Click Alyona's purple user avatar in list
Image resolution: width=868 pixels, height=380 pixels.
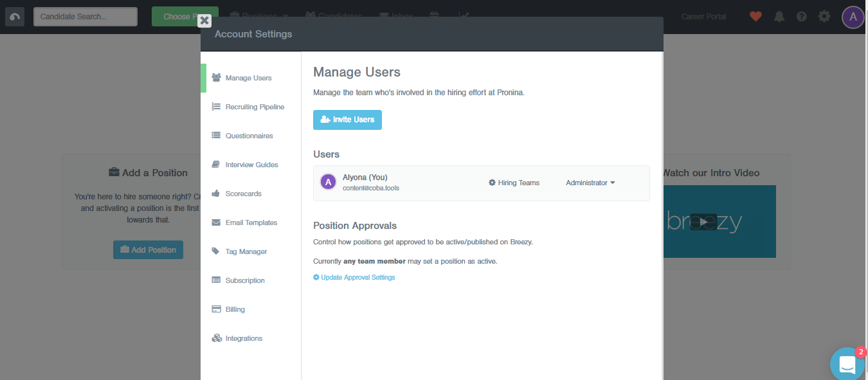[x=328, y=183]
